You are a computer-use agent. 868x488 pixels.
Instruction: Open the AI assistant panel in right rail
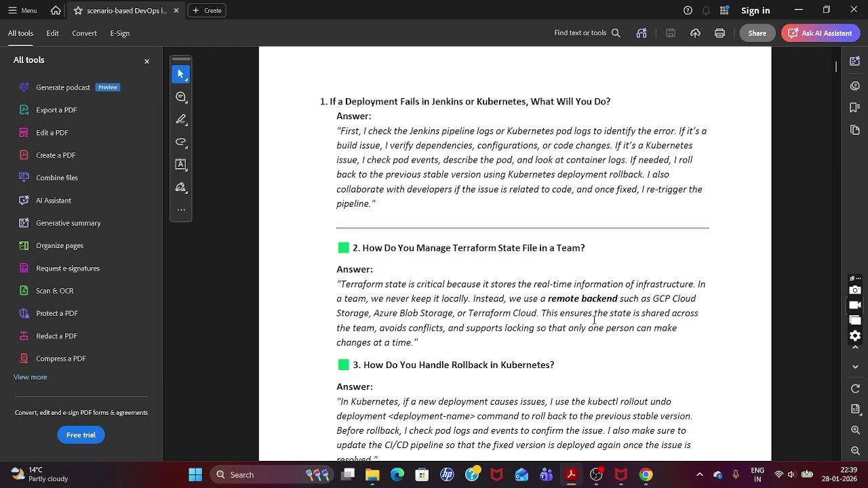[855, 62]
